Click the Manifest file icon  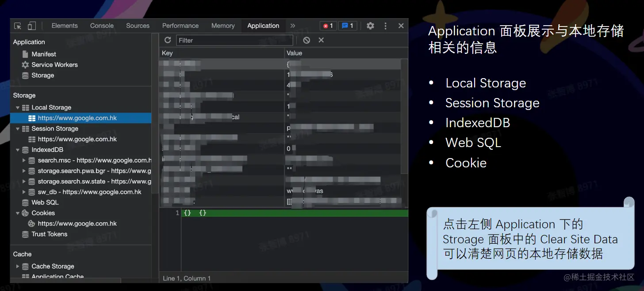(25, 54)
